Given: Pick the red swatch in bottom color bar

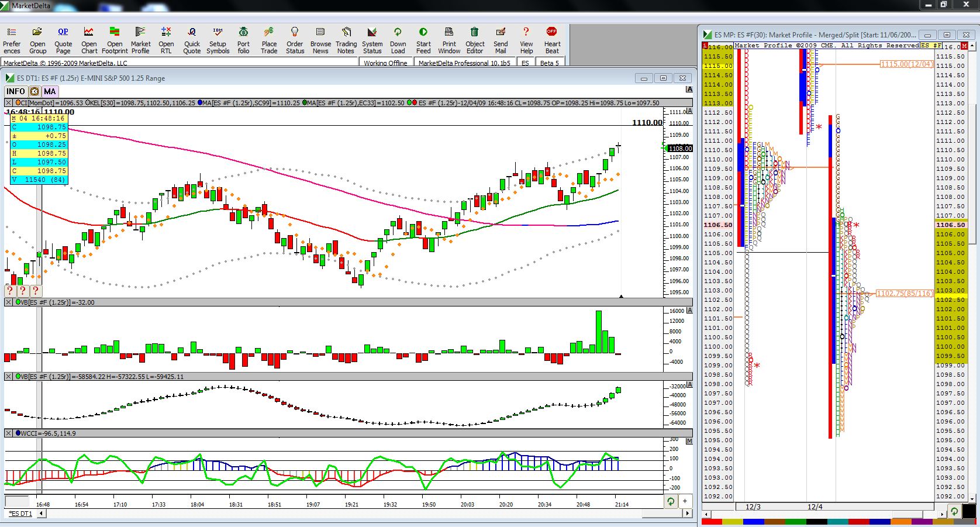Looking at the screenshot, I should click(712, 522).
